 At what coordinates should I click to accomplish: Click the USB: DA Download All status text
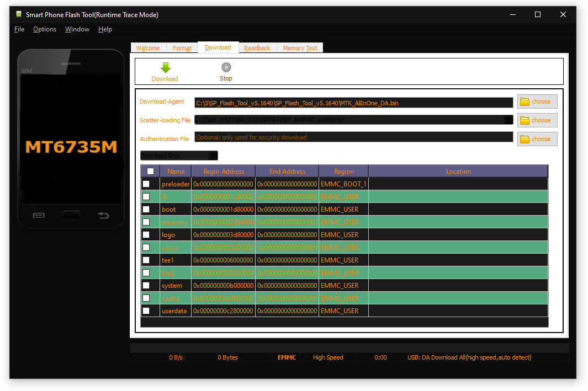click(x=469, y=357)
